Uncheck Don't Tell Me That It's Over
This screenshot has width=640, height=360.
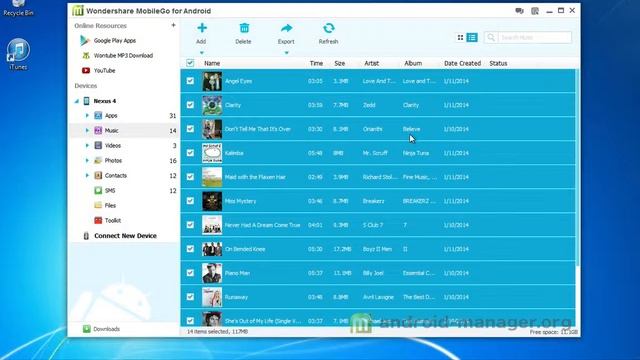(190, 129)
